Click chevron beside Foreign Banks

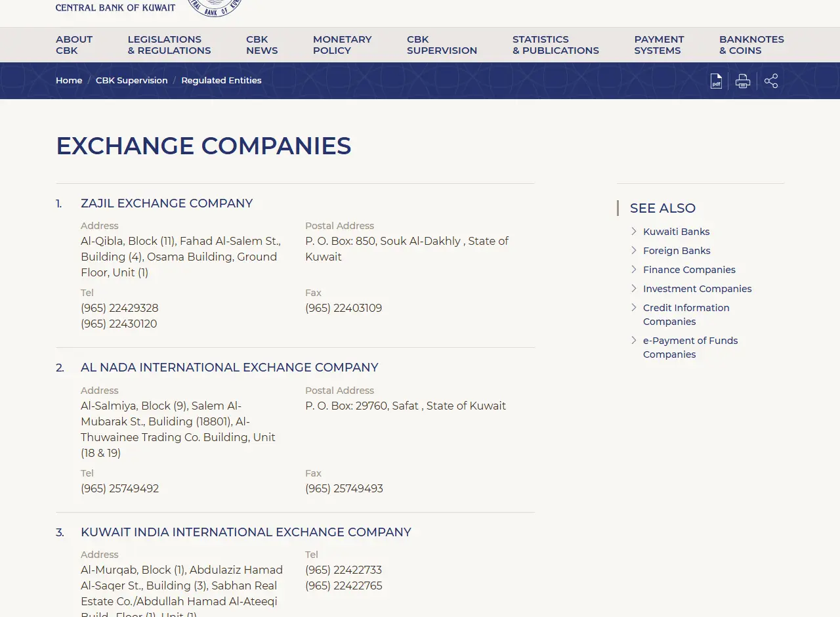coord(634,250)
